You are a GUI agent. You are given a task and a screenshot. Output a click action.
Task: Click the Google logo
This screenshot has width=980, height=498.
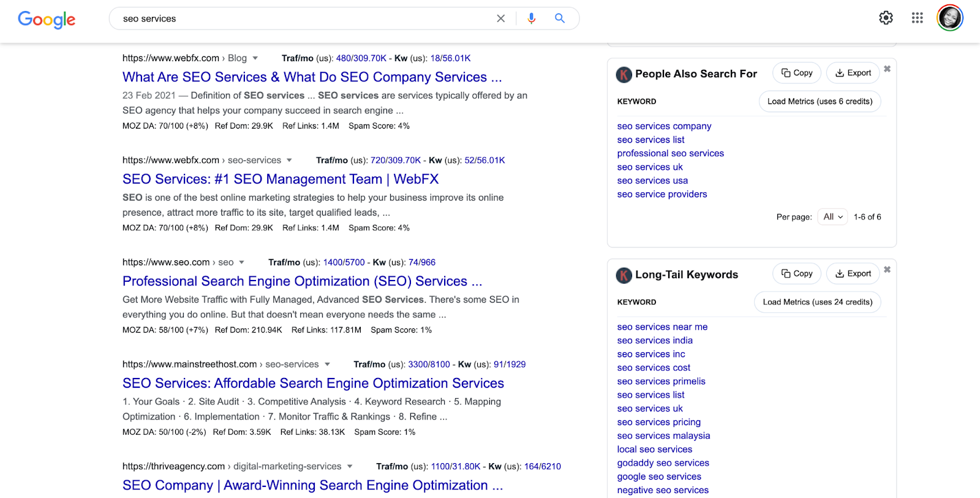tap(47, 20)
